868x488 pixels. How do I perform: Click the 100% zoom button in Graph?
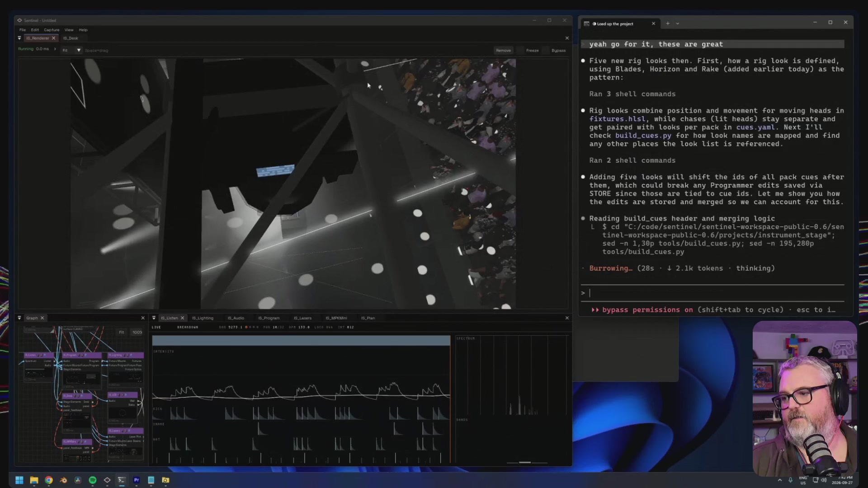coord(137,332)
